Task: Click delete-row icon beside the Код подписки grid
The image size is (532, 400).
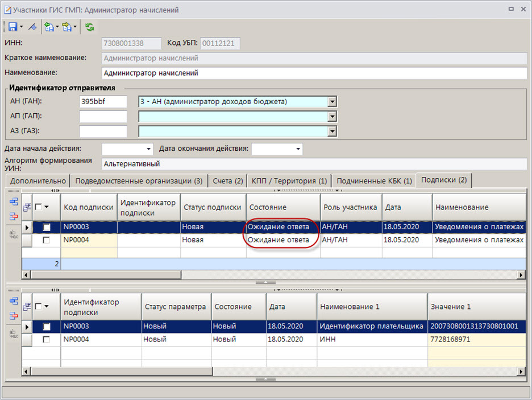Action: coord(14,216)
